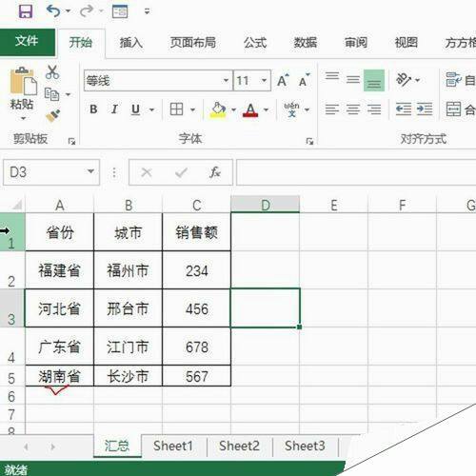
Task: Click the Cut scissors icon
Action: click(52, 72)
